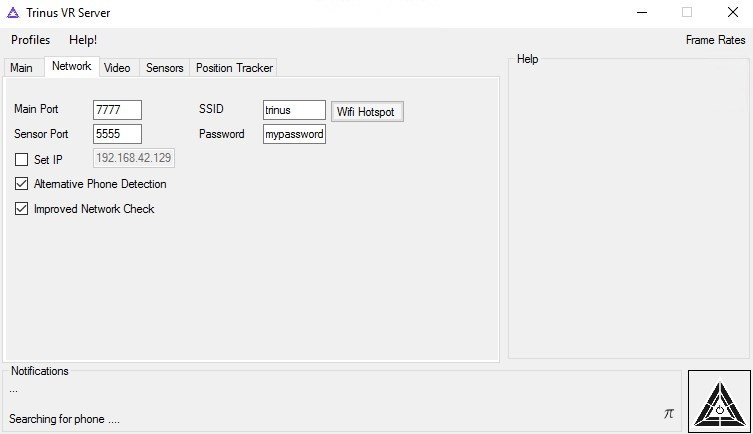753x434 pixels.
Task: Open the Sensors tab
Action: pyautogui.click(x=165, y=68)
